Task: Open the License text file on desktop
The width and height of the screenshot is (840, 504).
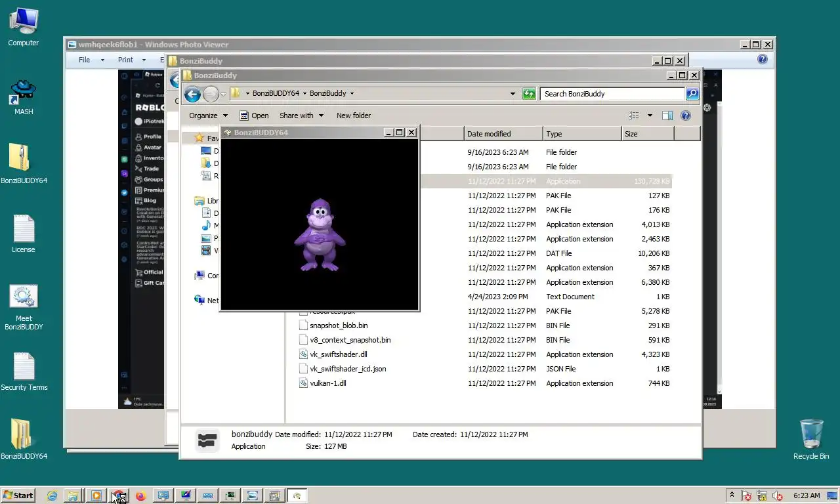Action: click(x=24, y=233)
